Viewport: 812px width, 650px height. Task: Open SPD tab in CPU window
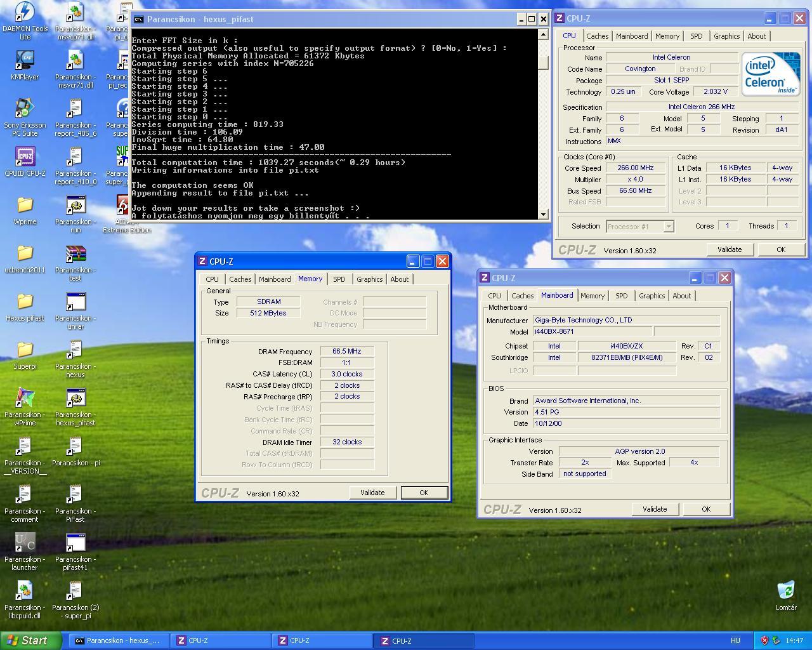696,36
